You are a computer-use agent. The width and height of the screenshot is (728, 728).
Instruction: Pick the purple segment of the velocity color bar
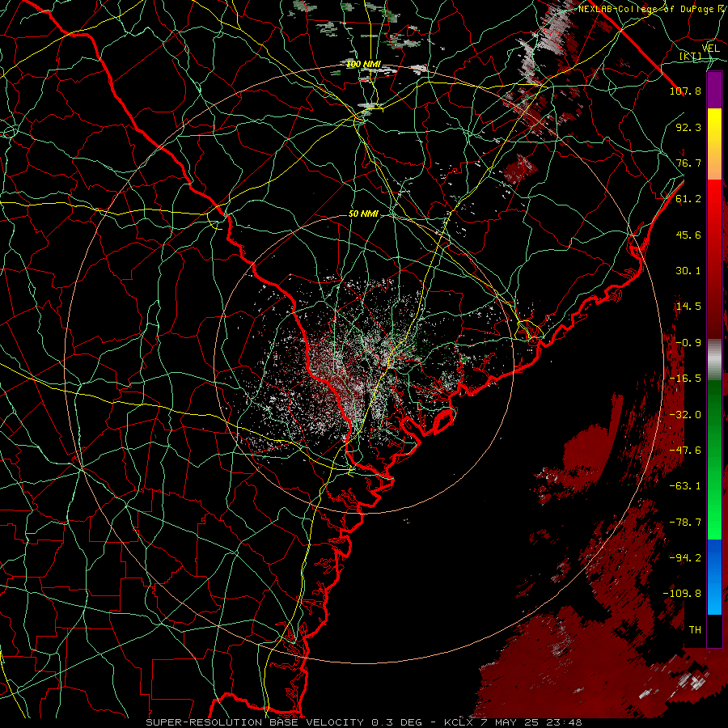714,90
